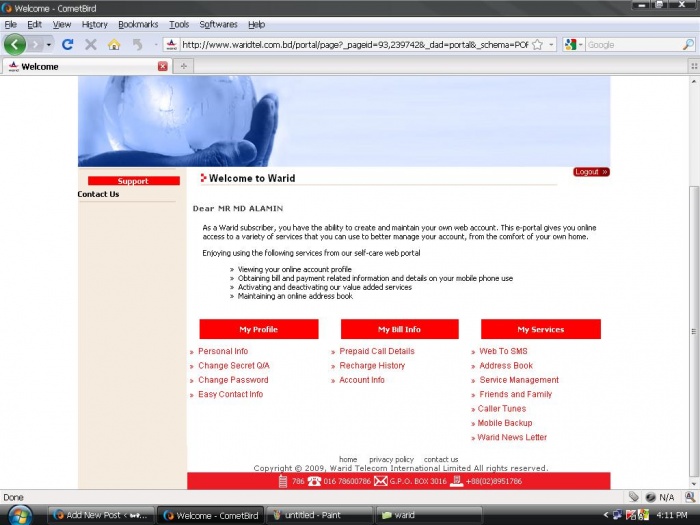Screen dimensions: 700x525
Task: Close the Welcome tab
Action: point(162,67)
